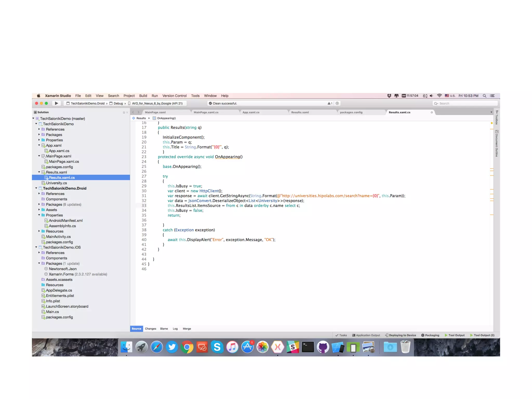Open the Toolbox side panel
Image resolution: width=532 pixels, height=399 pixels.
[x=497, y=118]
